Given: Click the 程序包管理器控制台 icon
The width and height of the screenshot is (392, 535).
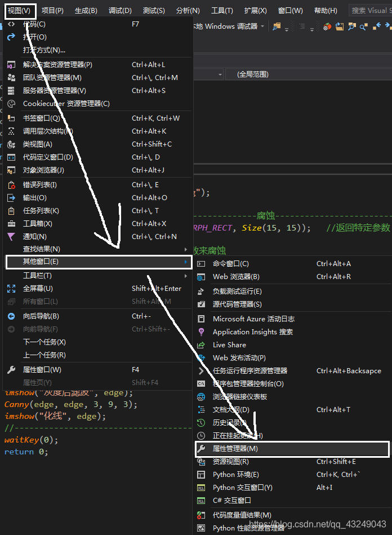Looking at the screenshot, I should coord(201,383).
